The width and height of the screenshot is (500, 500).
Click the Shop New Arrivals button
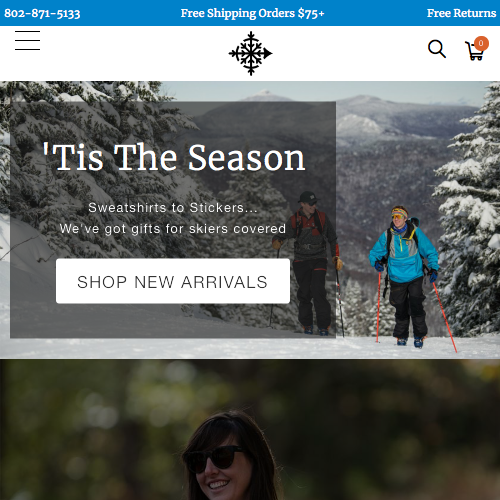click(x=173, y=281)
